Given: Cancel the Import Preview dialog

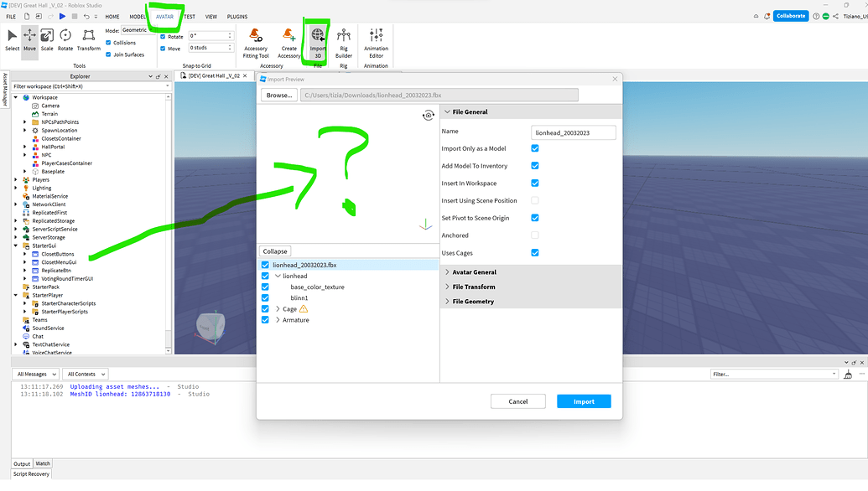Looking at the screenshot, I should (518, 401).
